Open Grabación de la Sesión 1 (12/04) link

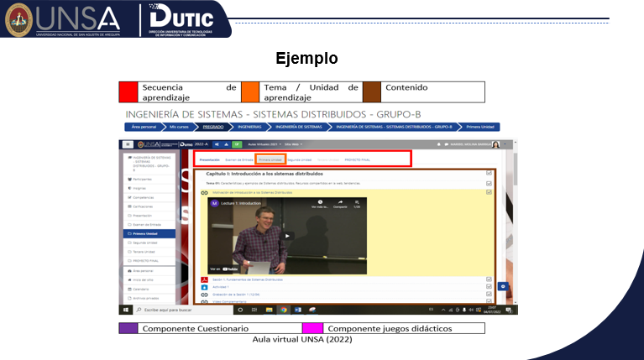236,295
